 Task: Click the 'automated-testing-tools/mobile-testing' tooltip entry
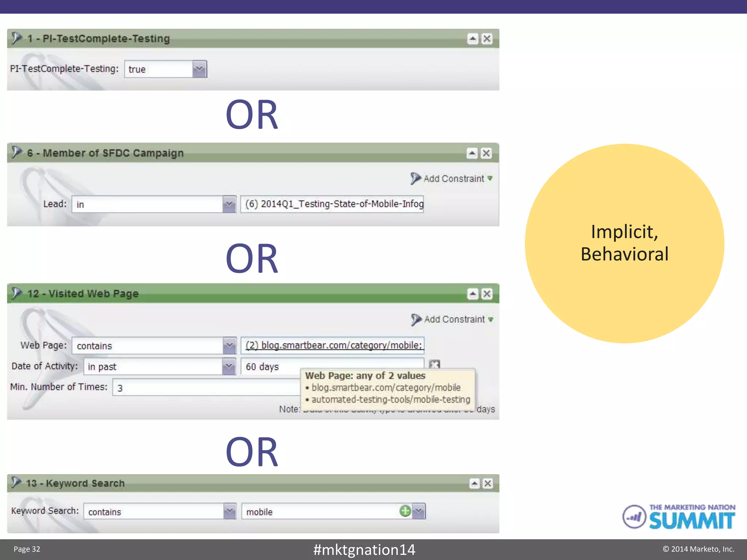click(391, 400)
